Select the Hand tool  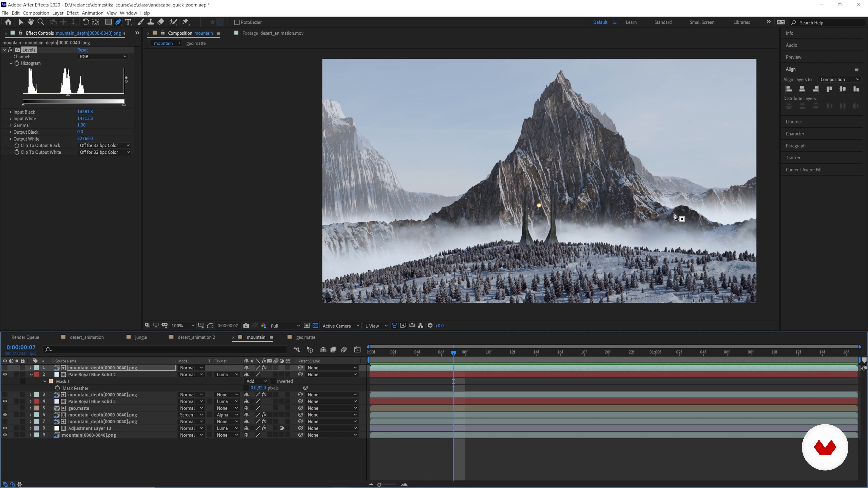click(x=31, y=22)
